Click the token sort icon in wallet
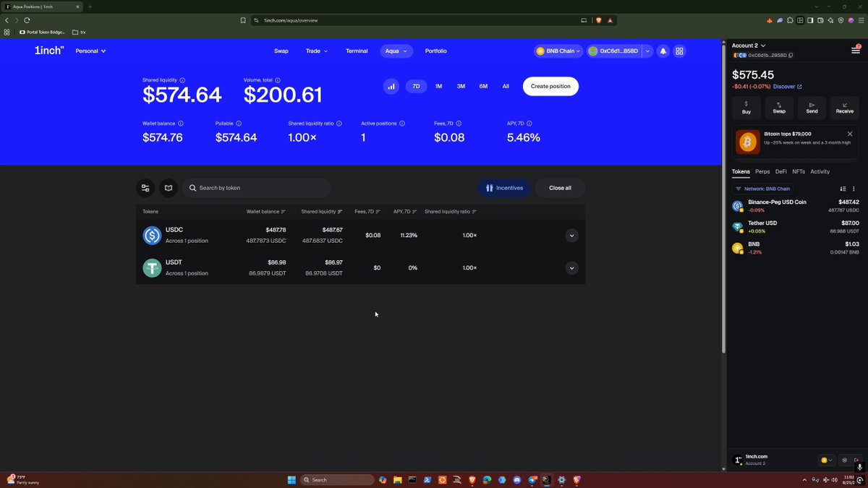This screenshot has height=488, width=868. point(843,189)
